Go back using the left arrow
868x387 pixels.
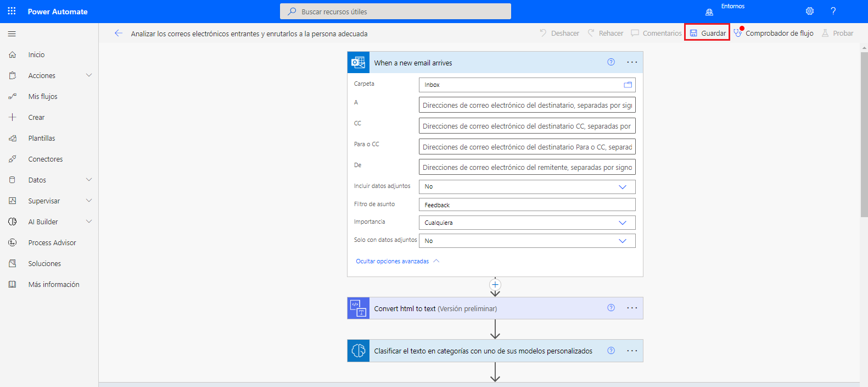coord(118,33)
